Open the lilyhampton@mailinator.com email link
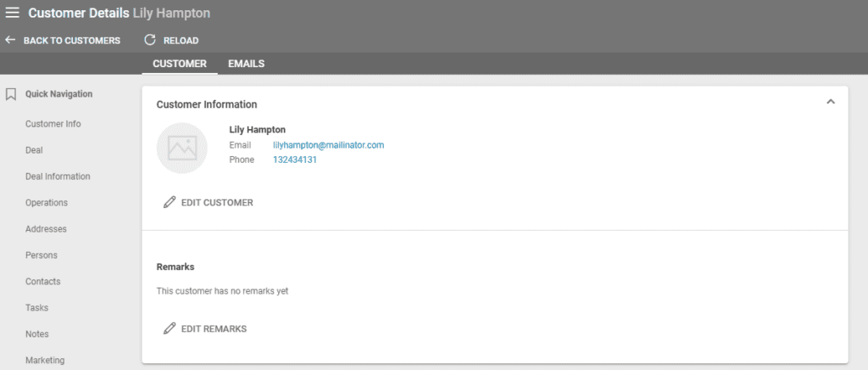 [328, 145]
